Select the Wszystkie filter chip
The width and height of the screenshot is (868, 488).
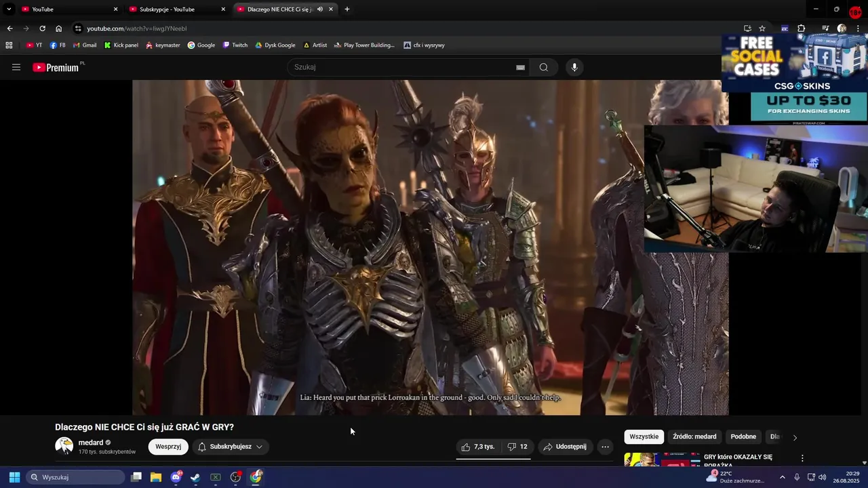[x=644, y=436]
